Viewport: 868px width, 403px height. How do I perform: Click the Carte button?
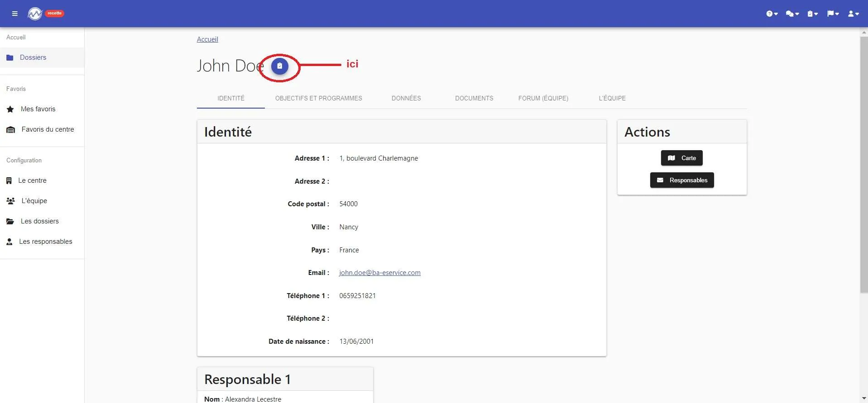point(682,158)
